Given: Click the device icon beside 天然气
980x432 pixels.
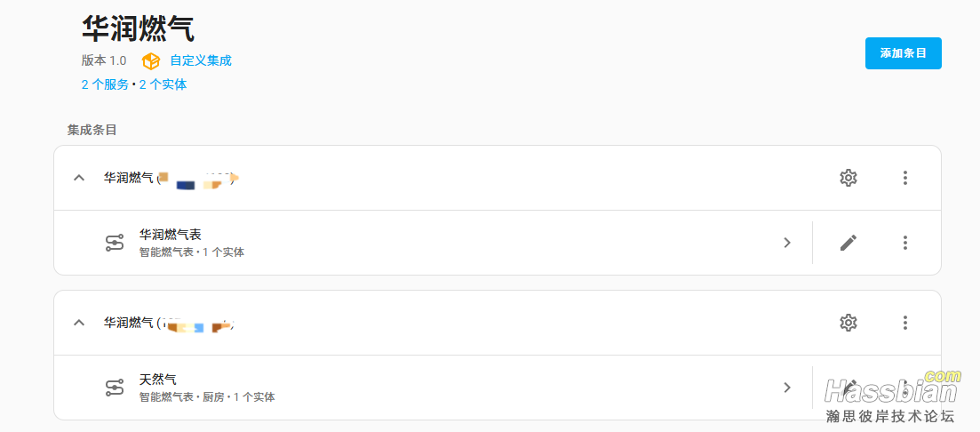Looking at the screenshot, I should click(x=115, y=388).
